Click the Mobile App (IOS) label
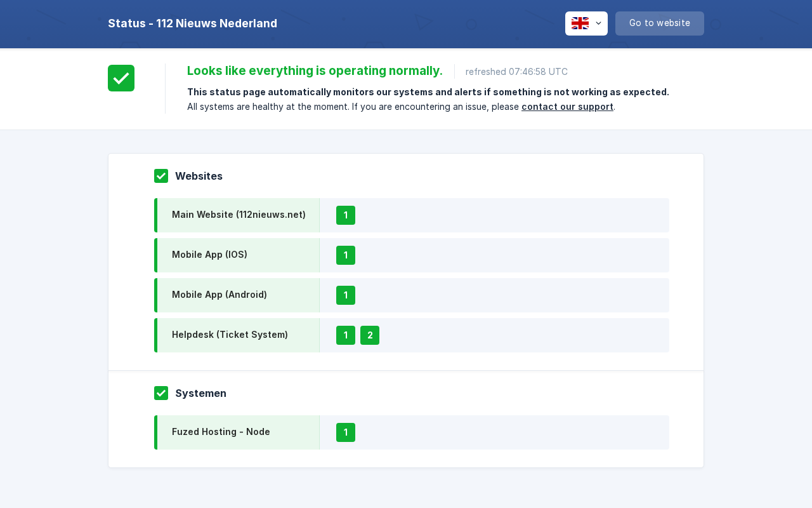The width and height of the screenshot is (812, 508). [x=209, y=255]
